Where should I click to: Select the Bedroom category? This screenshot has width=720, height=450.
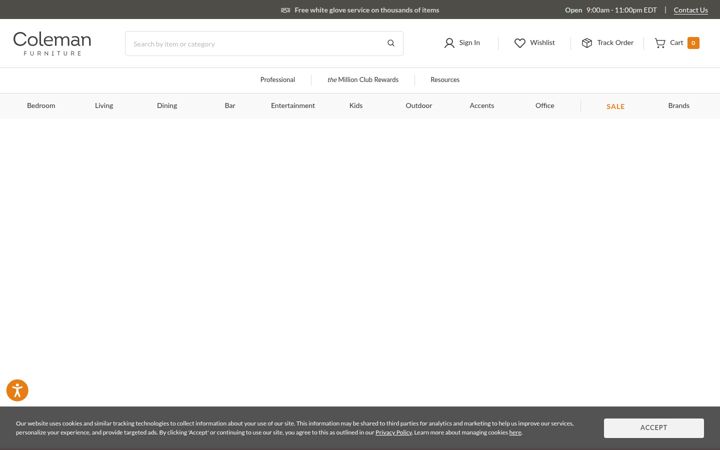pyautogui.click(x=41, y=106)
